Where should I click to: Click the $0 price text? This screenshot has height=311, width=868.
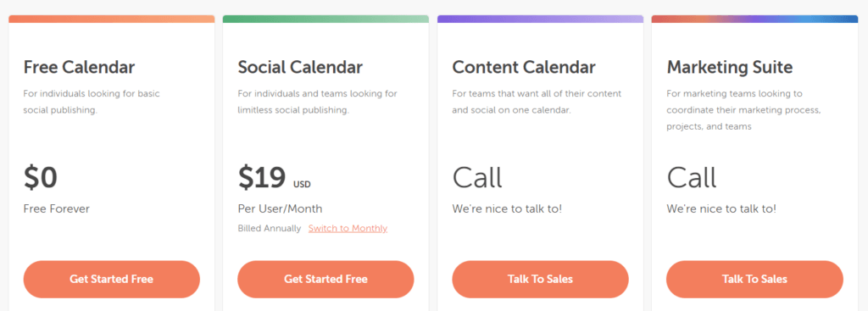click(x=41, y=178)
